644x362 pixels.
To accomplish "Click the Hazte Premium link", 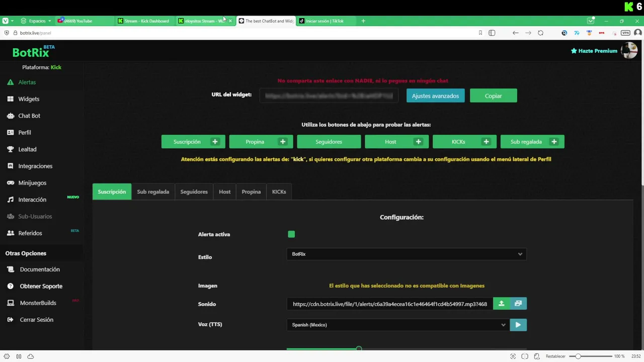I will click(594, 51).
